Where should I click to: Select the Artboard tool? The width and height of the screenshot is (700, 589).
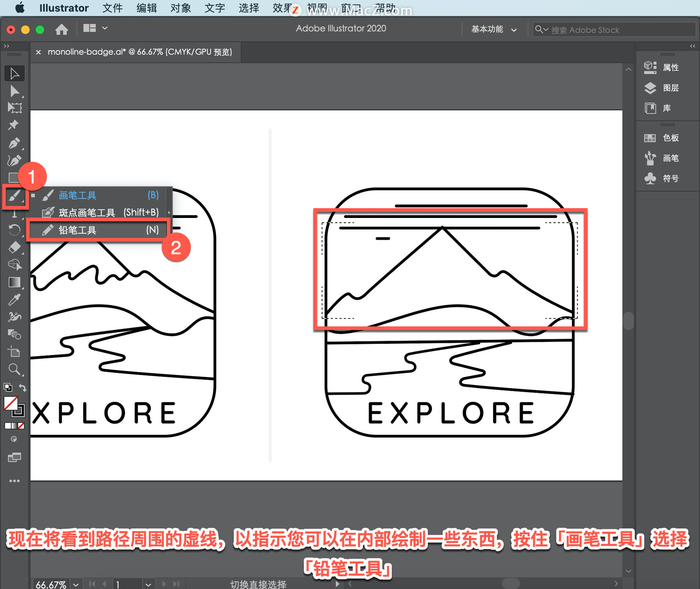[x=15, y=352]
